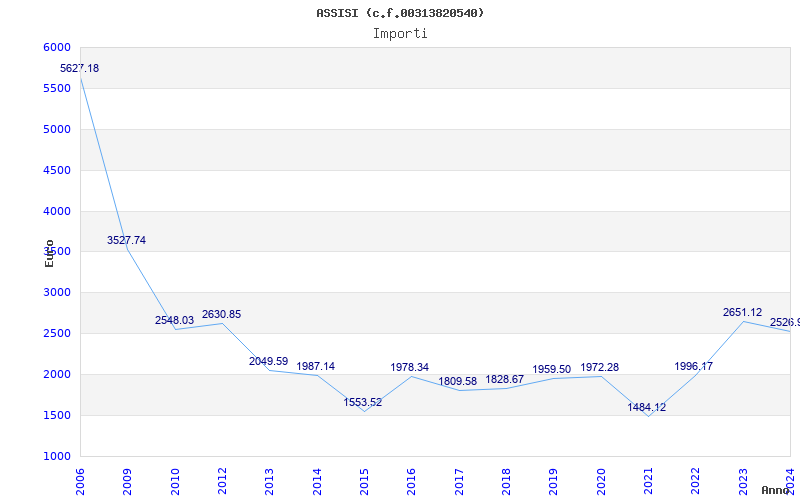Click the Importi subtitle
The width and height of the screenshot is (800, 500).
coord(400,34)
